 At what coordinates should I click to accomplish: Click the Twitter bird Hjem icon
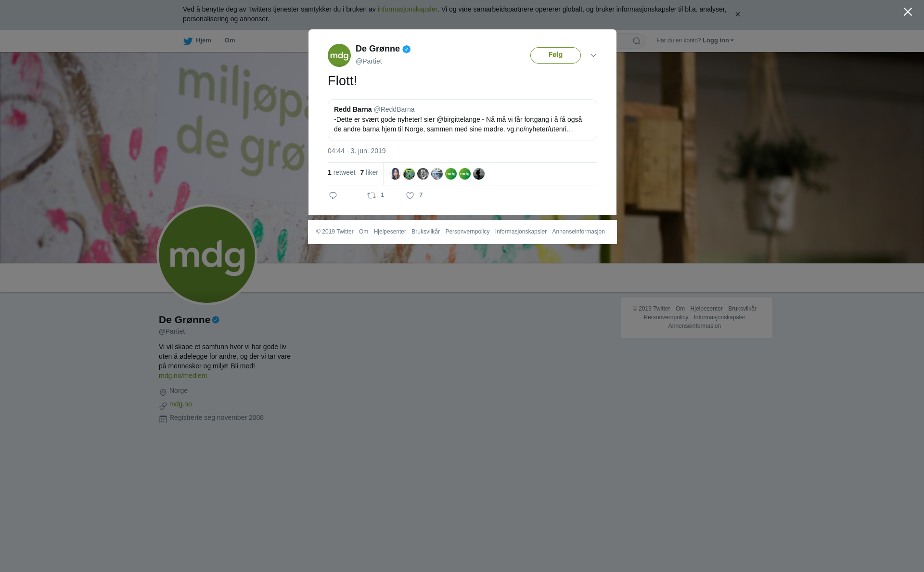tap(188, 41)
